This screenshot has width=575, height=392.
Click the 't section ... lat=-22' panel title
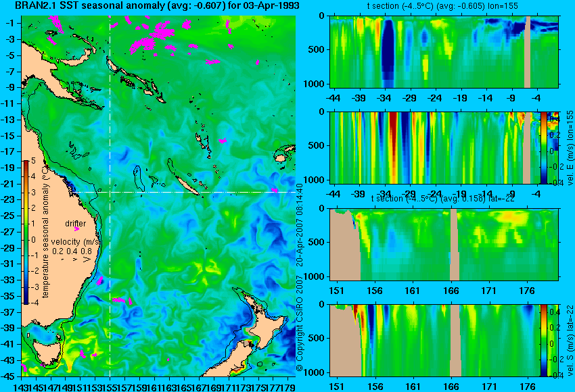click(442, 199)
